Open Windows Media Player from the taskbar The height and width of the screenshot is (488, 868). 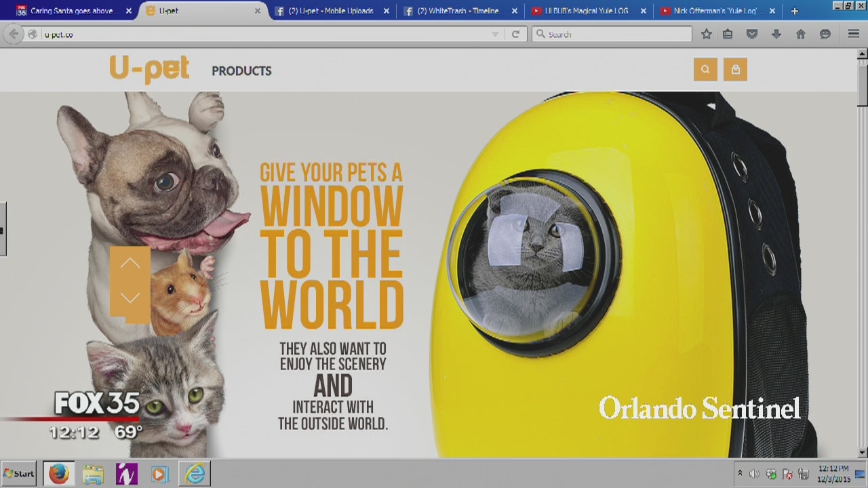point(160,474)
